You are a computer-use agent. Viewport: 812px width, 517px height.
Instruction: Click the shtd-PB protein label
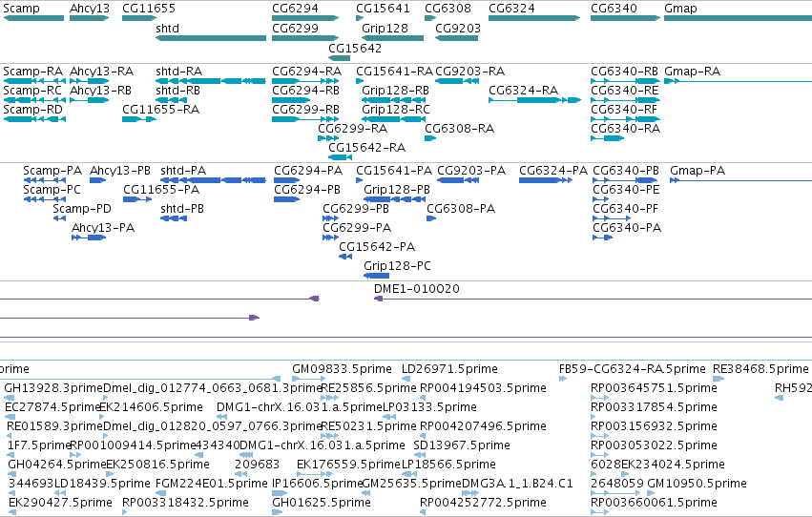[181, 209]
